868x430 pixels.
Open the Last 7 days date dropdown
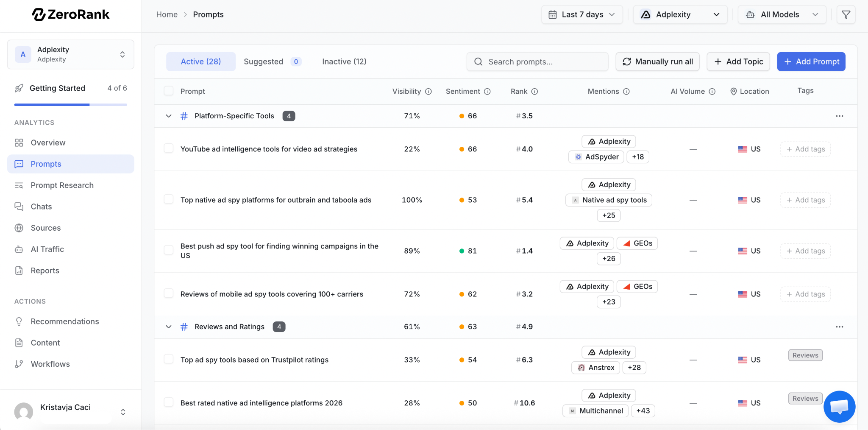coord(582,15)
